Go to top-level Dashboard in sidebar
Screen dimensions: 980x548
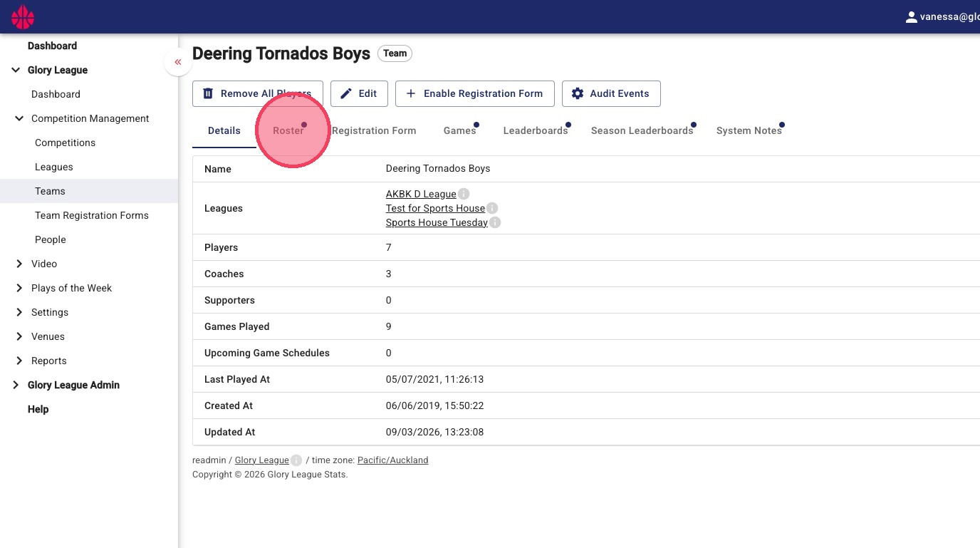coord(52,46)
